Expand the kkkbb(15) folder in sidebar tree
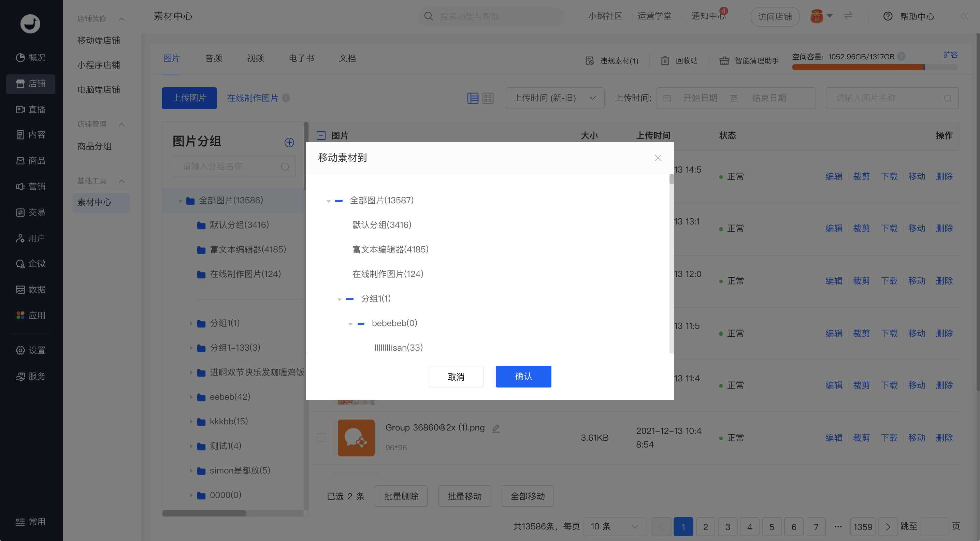The height and width of the screenshot is (541, 980). pyautogui.click(x=191, y=421)
